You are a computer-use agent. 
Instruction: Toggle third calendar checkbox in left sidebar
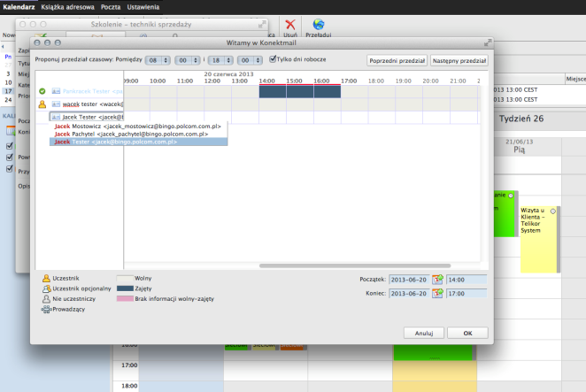[10, 169]
